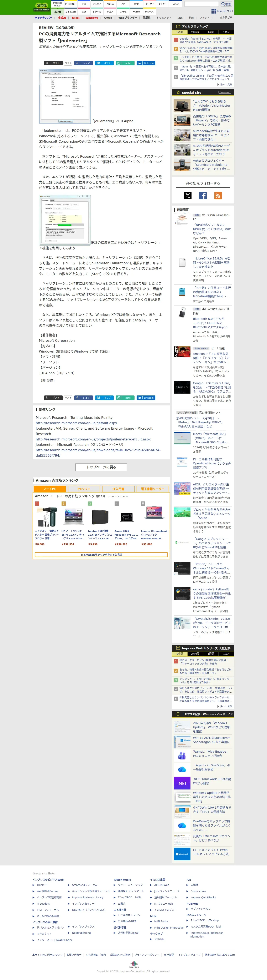The width and height of the screenshot is (267, 980).
Task: Click the B! はてブ button above the article
Action: click(104, 63)
